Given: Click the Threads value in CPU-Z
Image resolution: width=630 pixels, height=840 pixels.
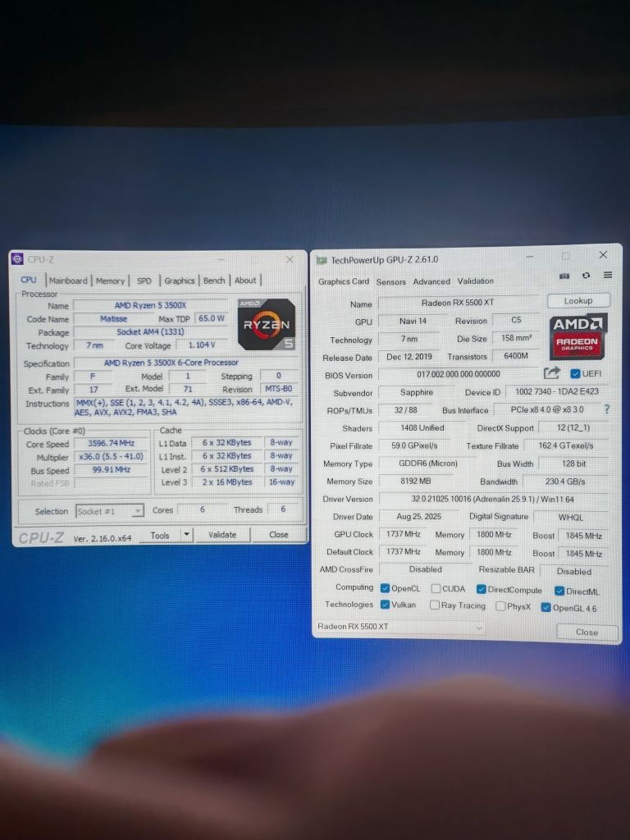Looking at the screenshot, I should pos(283,509).
